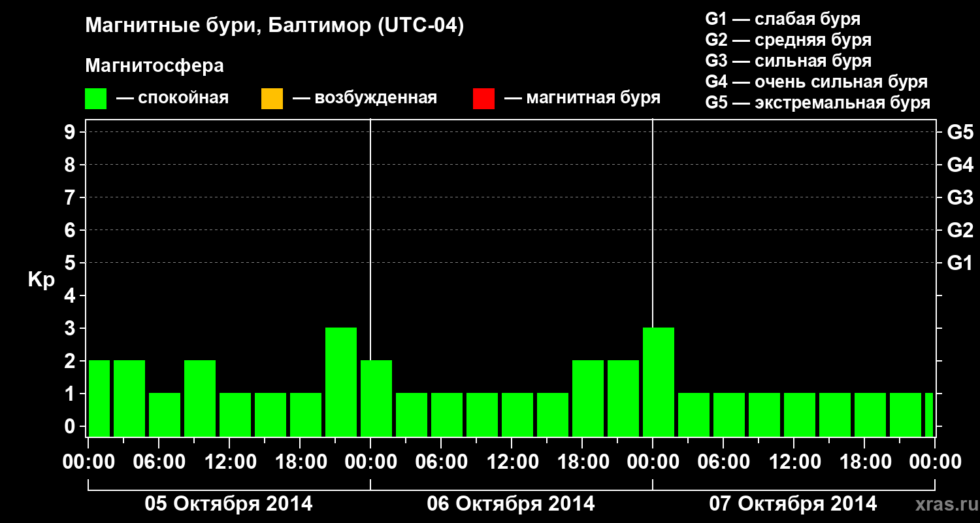Click the 'G5' right-axis storm label
Image resolution: width=980 pixels, height=523 pixels.
960,132
